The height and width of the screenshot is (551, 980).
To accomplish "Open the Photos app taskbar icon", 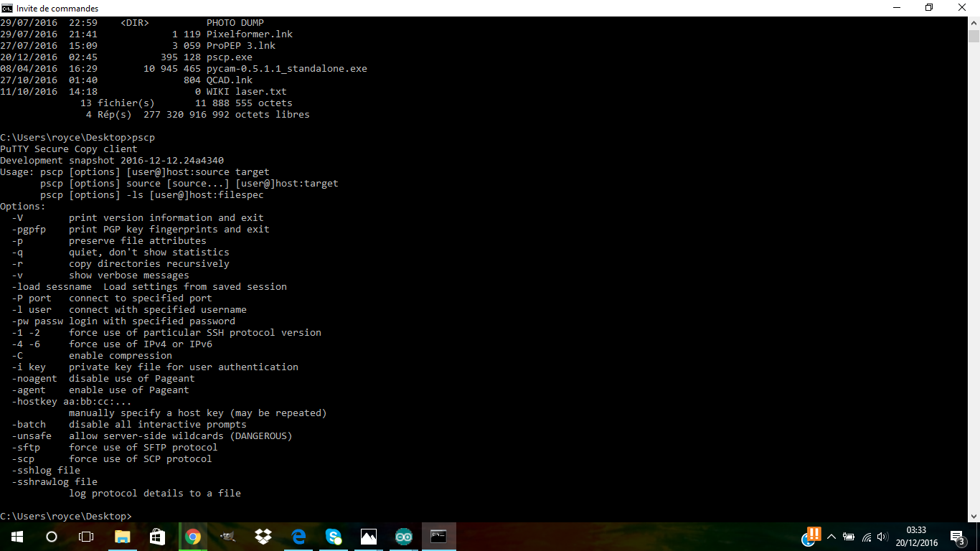I will point(369,537).
